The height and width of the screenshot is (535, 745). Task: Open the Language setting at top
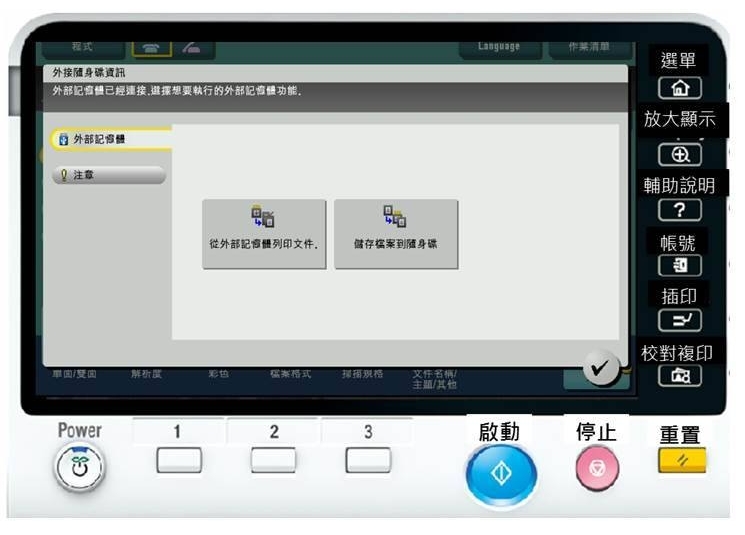tap(499, 46)
